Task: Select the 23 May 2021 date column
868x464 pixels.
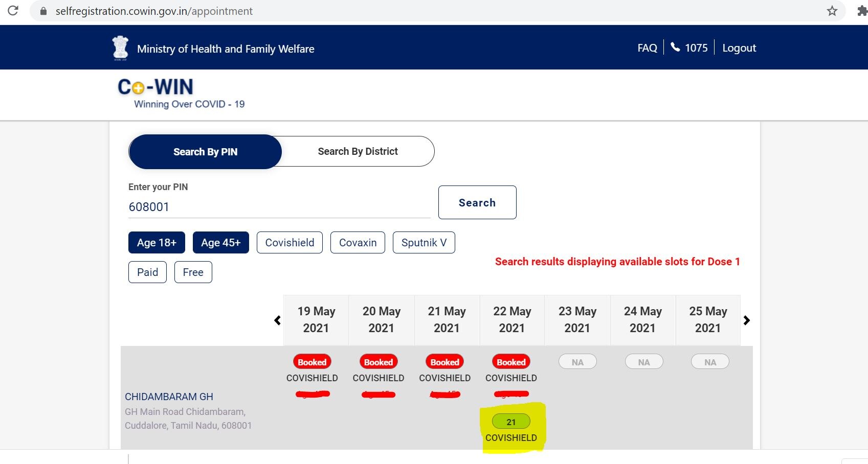Action: [x=577, y=320]
